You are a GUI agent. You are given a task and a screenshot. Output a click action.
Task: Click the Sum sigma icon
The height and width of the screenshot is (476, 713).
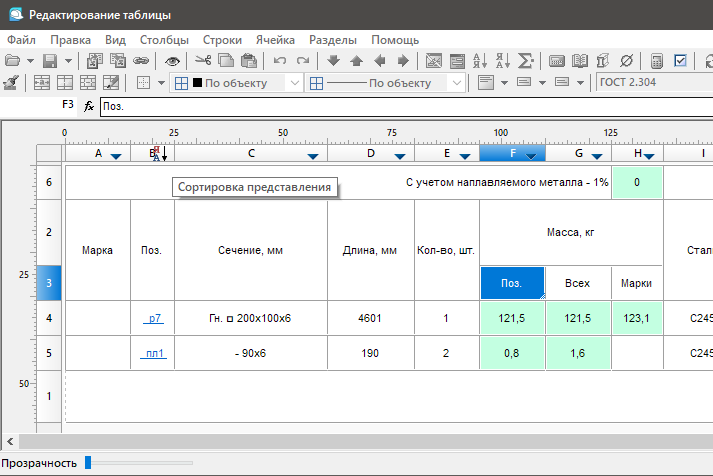click(x=525, y=60)
